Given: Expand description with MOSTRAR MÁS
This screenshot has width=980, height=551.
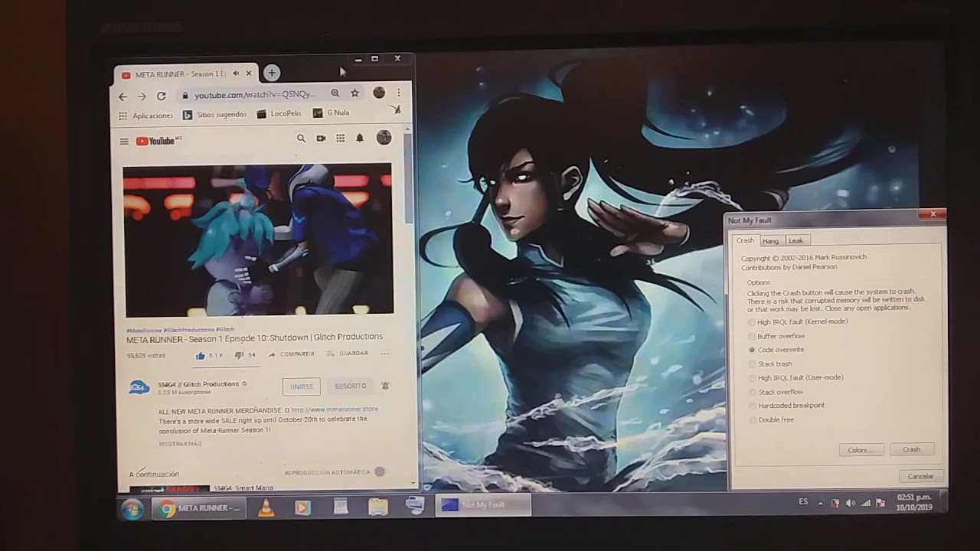Looking at the screenshot, I should [181, 444].
